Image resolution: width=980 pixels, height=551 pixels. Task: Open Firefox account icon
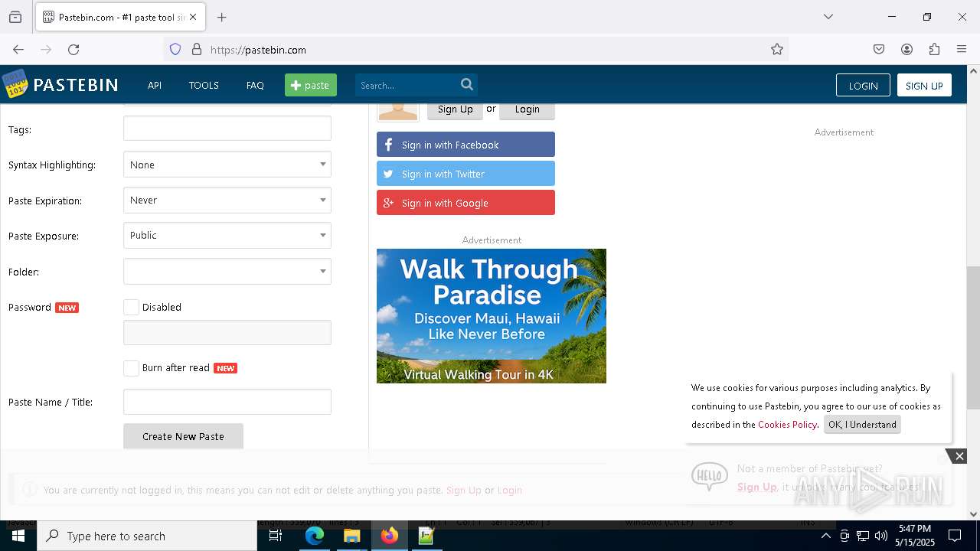coord(906,49)
